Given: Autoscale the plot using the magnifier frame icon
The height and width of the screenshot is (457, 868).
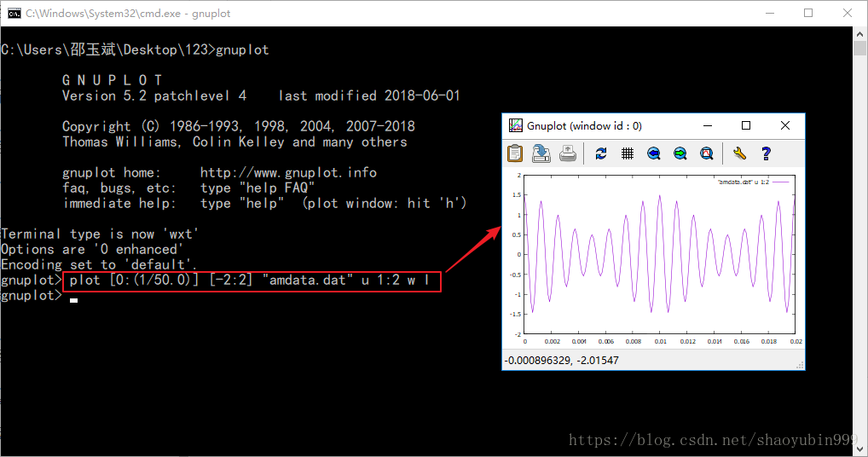Looking at the screenshot, I should (x=707, y=153).
